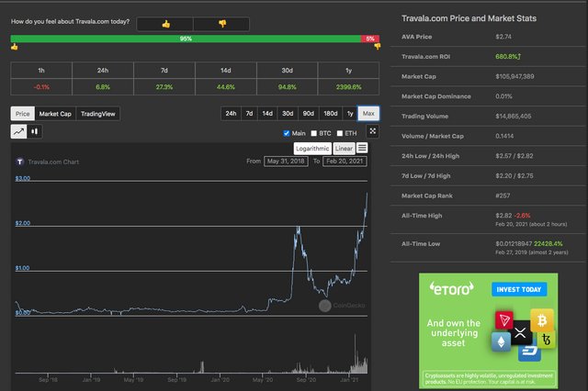
Task: Set the chart scale to Logarithmic
Action: (x=311, y=148)
